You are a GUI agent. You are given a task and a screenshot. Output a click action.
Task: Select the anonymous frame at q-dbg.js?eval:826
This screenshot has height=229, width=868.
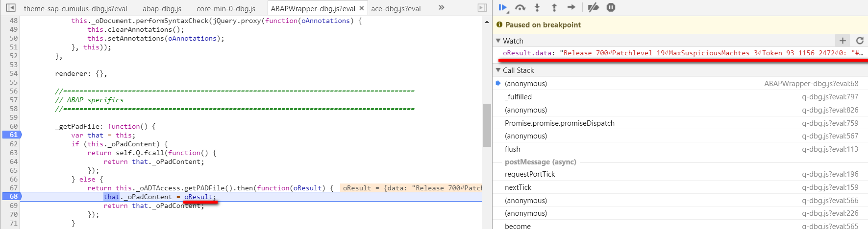pos(680,110)
